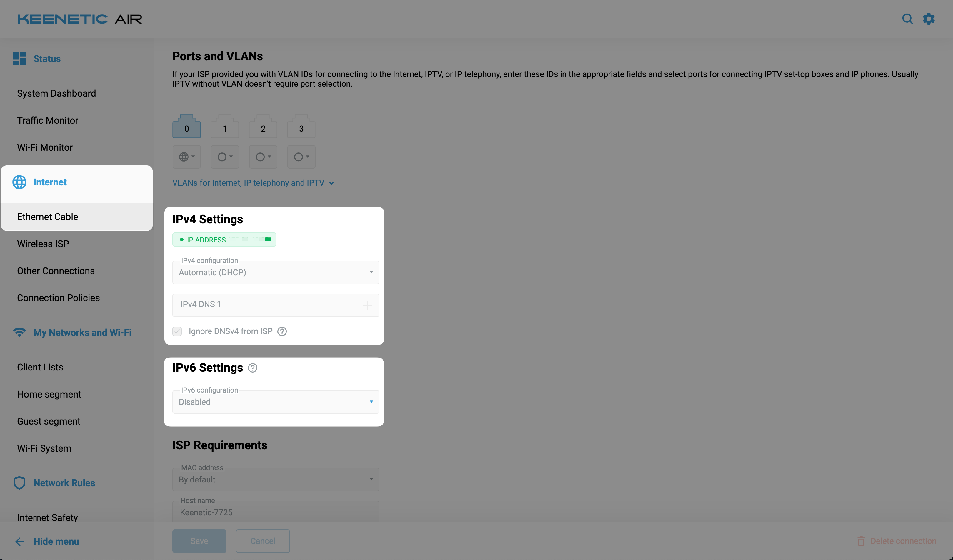
Task: Toggle Ignore DNSv4 from ISP checkbox
Action: [177, 331]
